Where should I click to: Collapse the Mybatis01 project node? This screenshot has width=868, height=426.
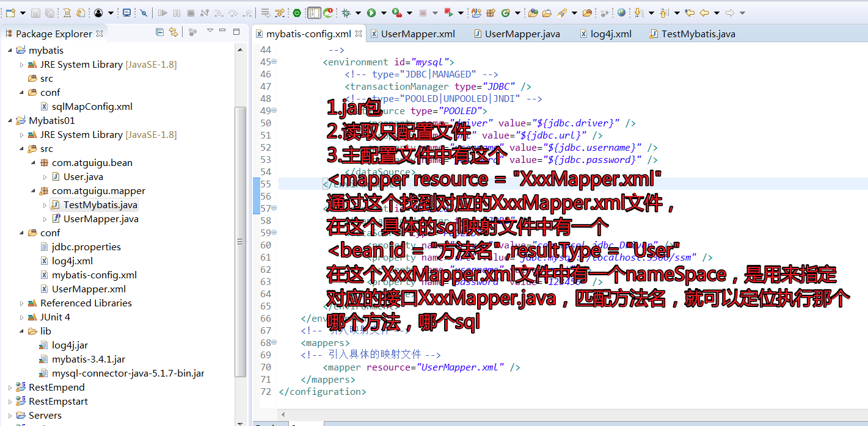(10, 121)
